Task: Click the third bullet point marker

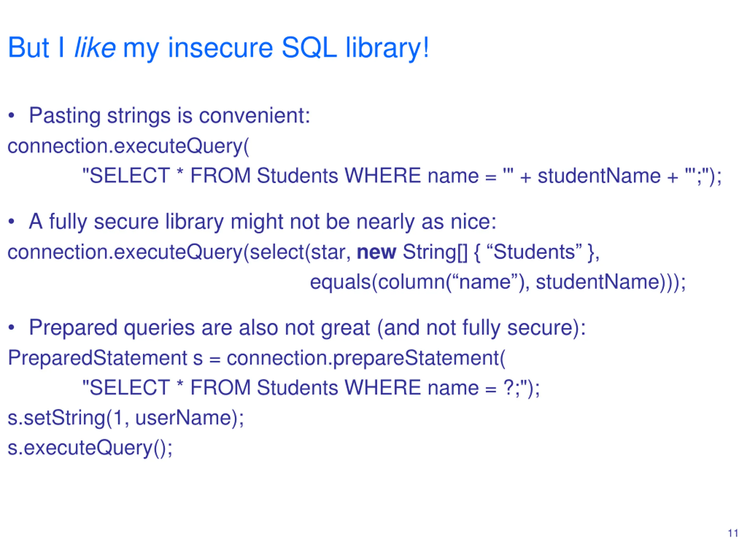Action: point(11,328)
